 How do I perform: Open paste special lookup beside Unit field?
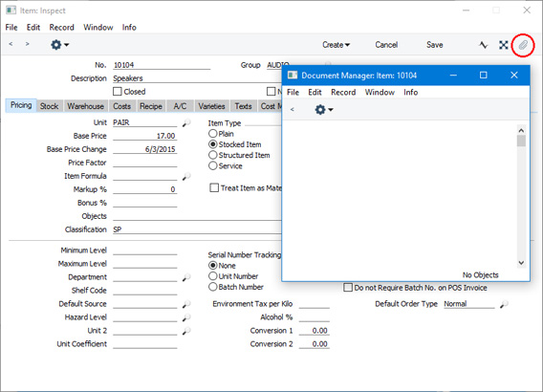pyautogui.click(x=186, y=122)
